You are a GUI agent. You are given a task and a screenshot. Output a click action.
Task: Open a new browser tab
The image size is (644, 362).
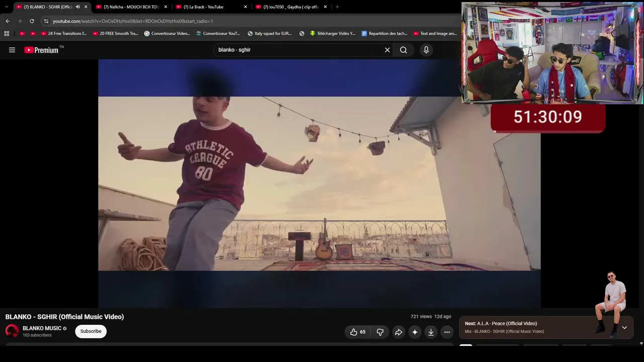[x=337, y=7]
